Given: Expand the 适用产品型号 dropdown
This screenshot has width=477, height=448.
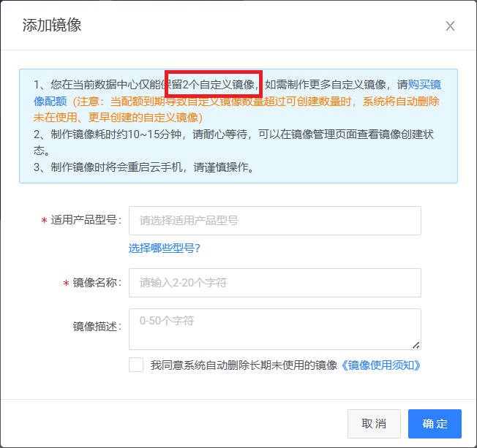Looking at the screenshot, I should pos(274,221).
